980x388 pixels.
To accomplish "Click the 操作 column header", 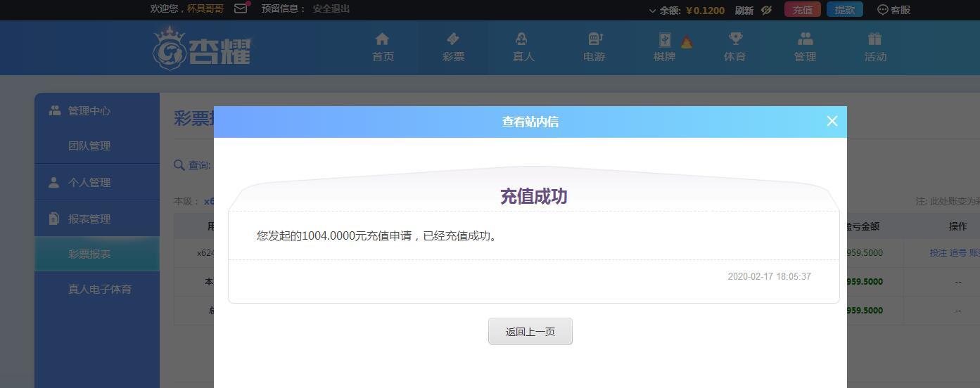I will coord(957,226).
